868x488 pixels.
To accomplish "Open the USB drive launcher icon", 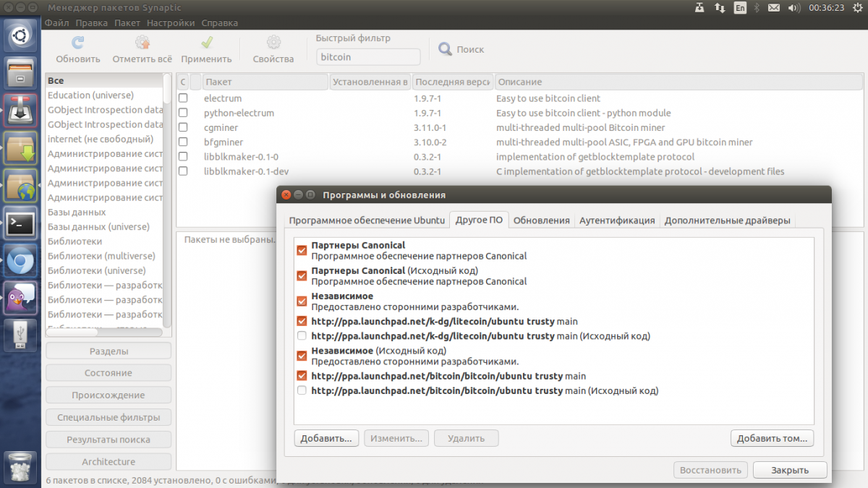I will (20, 335).
